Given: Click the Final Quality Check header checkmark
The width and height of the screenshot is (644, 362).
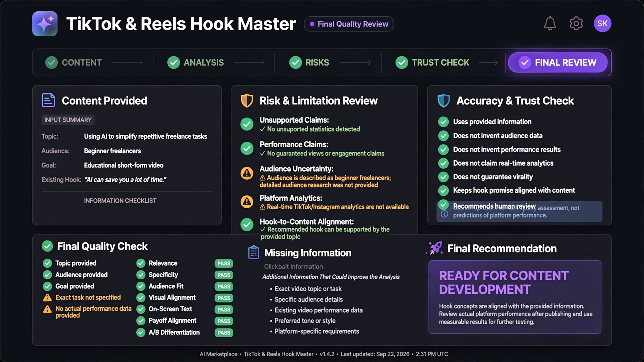Looking at the screenshot, I should pos(47,246).
